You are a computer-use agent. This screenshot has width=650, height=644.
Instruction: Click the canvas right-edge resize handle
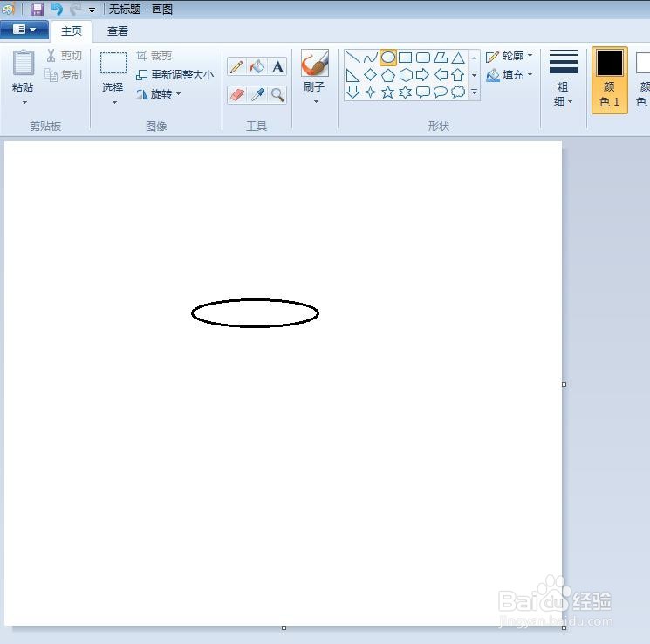coord(564,385)
